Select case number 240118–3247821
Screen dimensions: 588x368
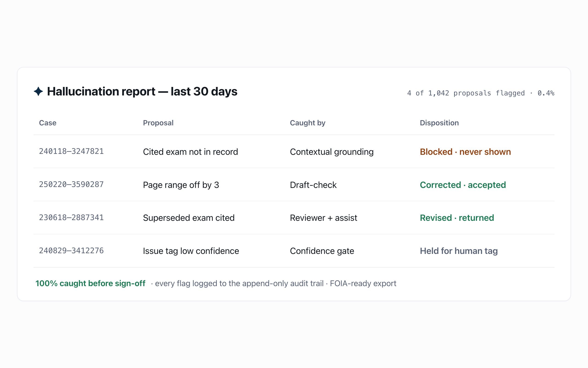point(71,151)
